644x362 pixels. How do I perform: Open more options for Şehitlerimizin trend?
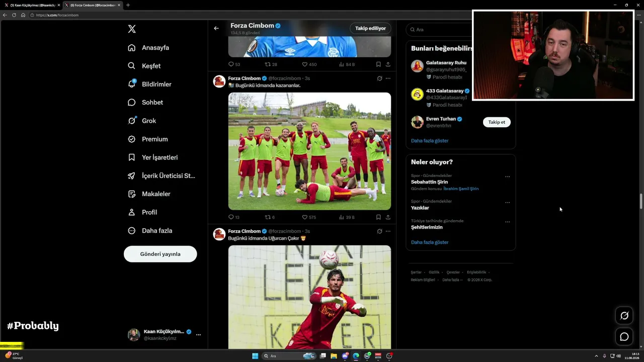pos(507,222)
